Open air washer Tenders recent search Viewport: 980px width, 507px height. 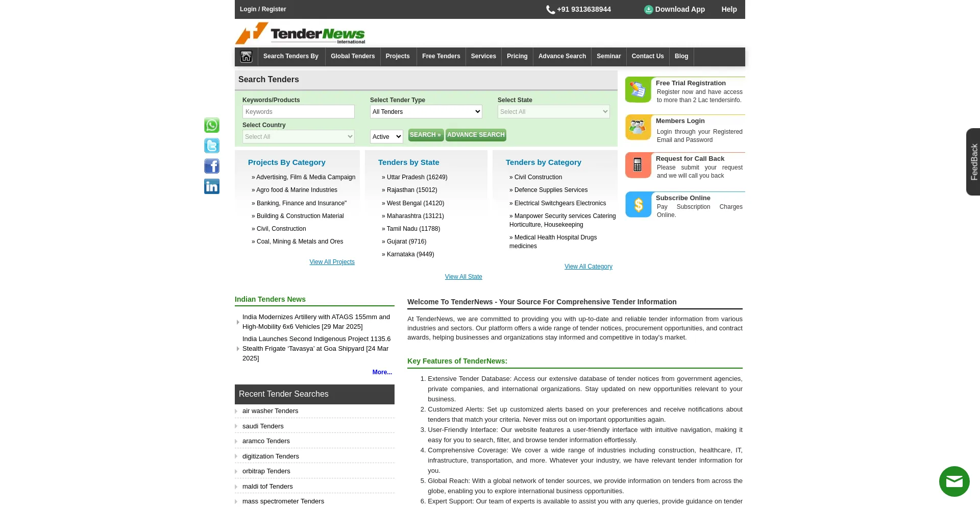270,411
